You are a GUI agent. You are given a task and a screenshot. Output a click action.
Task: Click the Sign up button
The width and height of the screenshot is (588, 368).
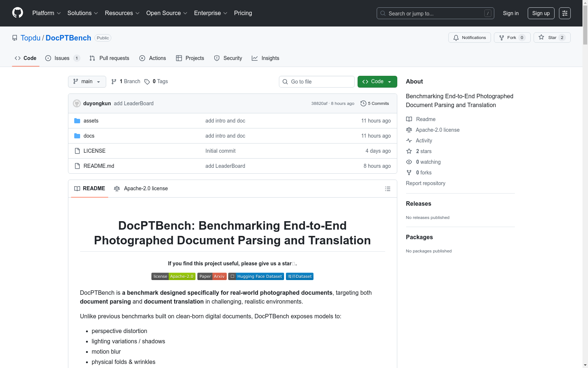[541, 13]
